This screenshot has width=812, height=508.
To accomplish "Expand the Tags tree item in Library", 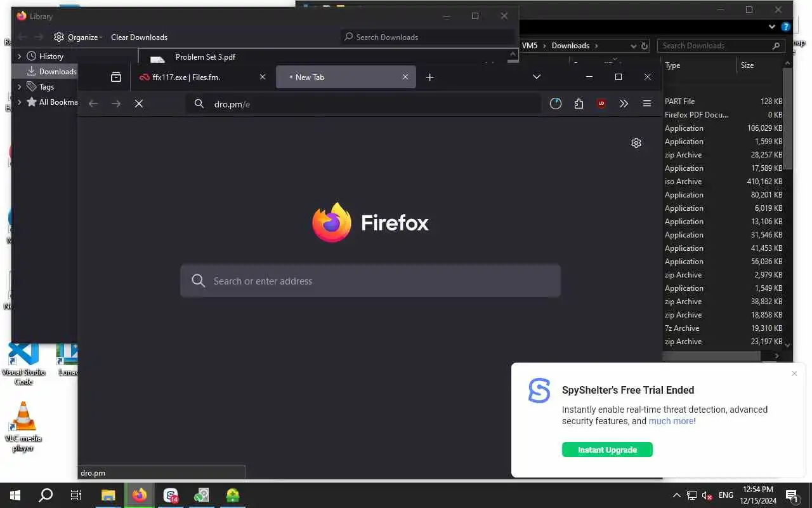I will (x=20, y=86).
